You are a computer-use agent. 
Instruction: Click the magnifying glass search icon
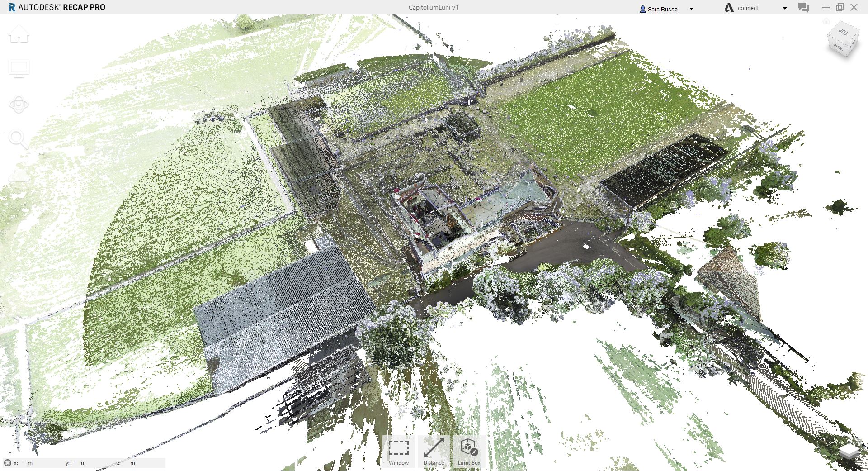(x=18, y=139)
